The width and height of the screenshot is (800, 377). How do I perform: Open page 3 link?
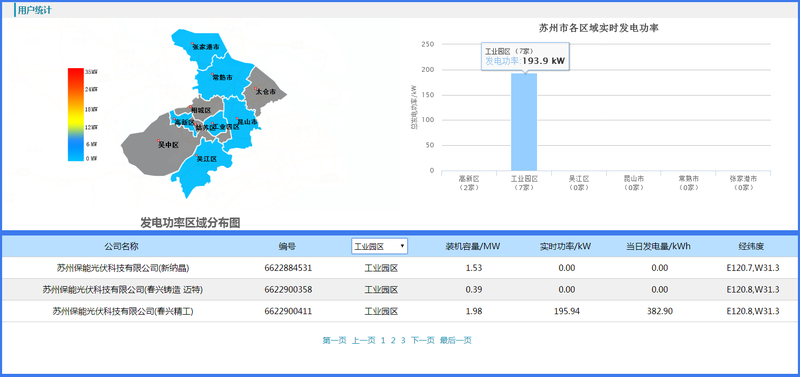click(x=403, y=340)
